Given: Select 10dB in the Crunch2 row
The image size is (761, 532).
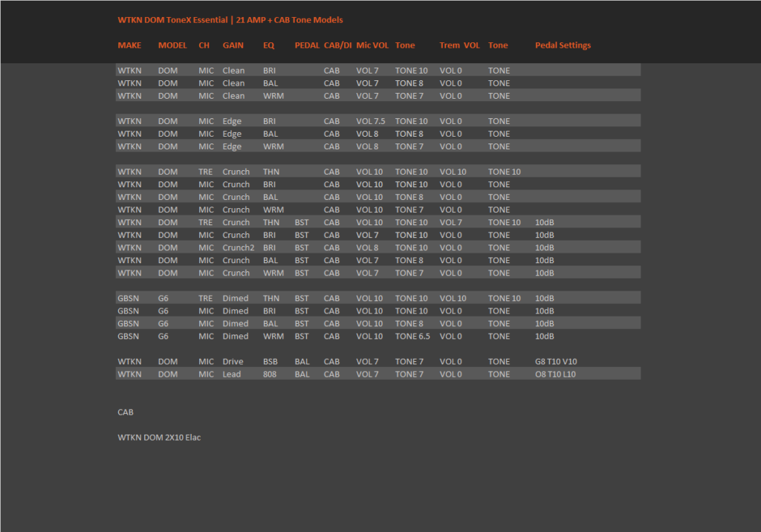Looking at the screenshot, I should pyautogui.click(x=545, y=247).
